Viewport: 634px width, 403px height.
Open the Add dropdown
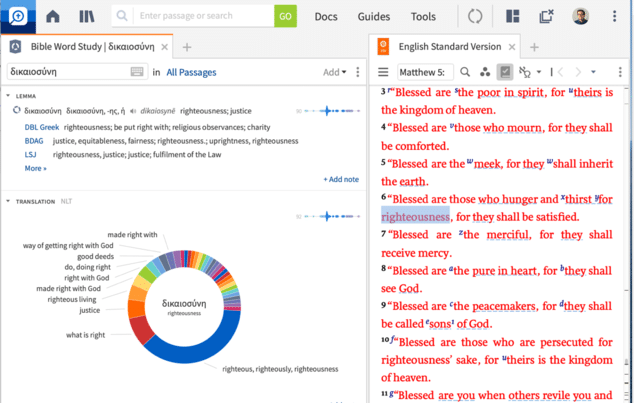(334, 72)
